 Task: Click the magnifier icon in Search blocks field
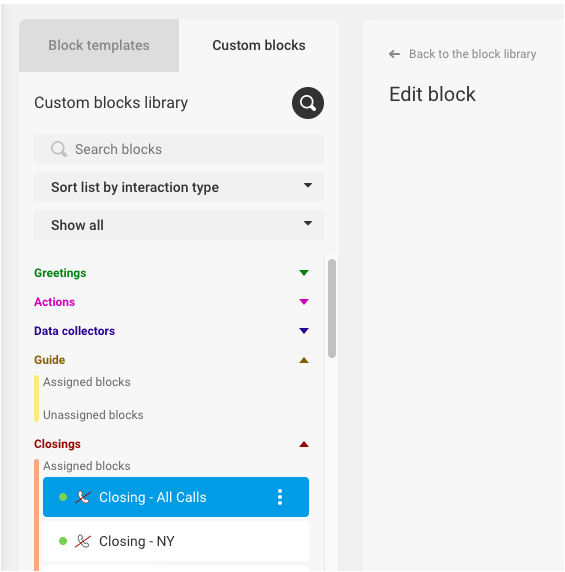tap(59, 149)
